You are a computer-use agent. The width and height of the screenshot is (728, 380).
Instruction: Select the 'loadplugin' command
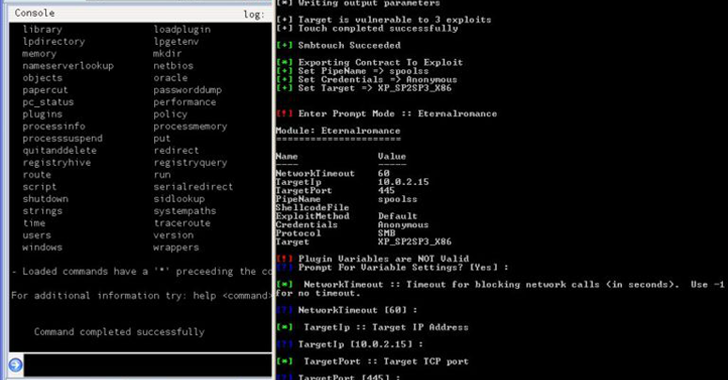click(x=182, y=29)
